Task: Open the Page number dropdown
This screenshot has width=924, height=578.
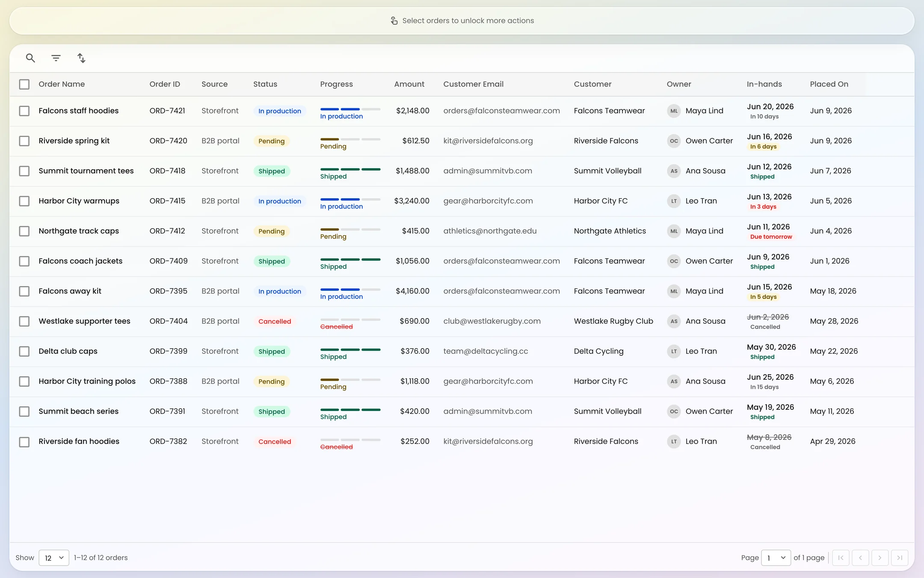Action: pyautogui.click(x=776, y=557)
